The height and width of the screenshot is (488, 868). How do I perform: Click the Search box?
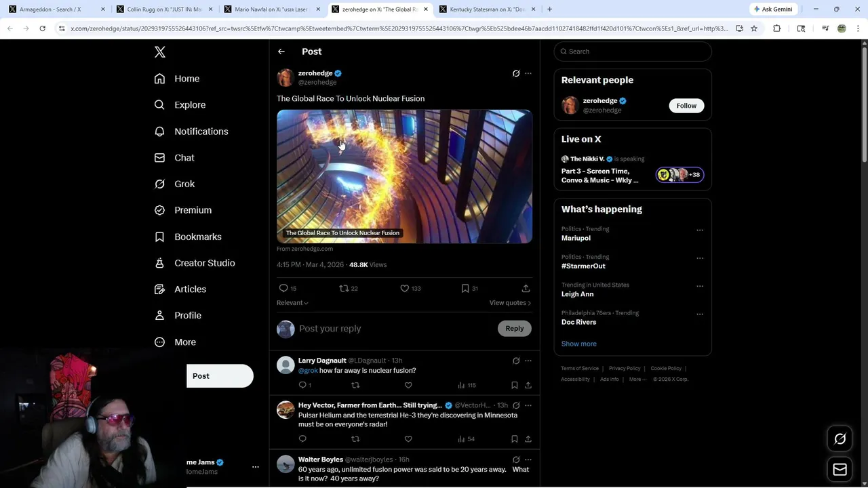[633, 52]
